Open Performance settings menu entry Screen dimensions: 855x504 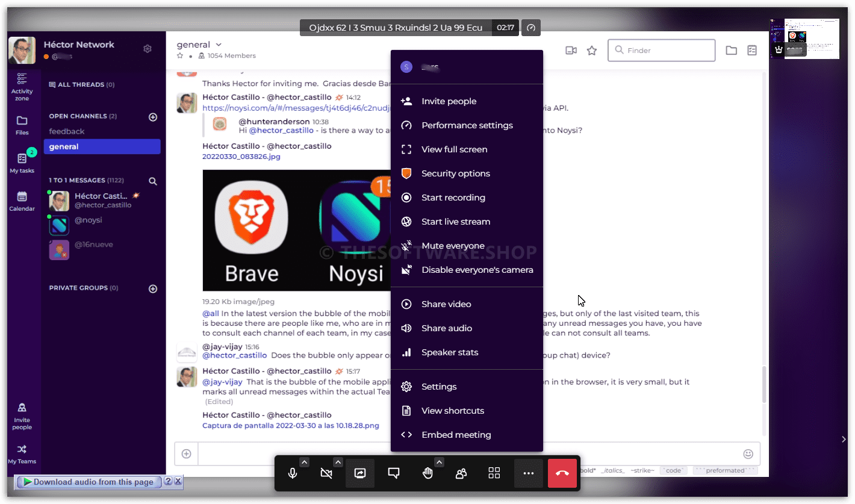(467, 125)
